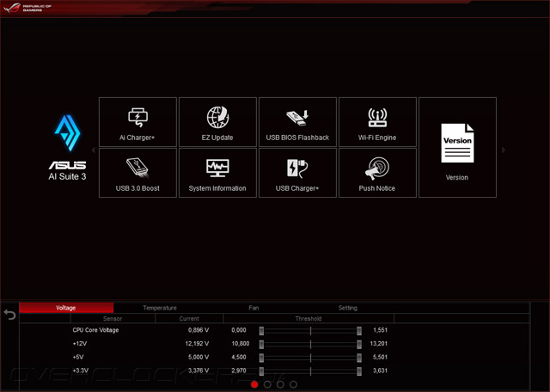Viewport: 550px width, 392px height.
Task: Launch EZ Update globe icon
Action: (x=217, y=117)
